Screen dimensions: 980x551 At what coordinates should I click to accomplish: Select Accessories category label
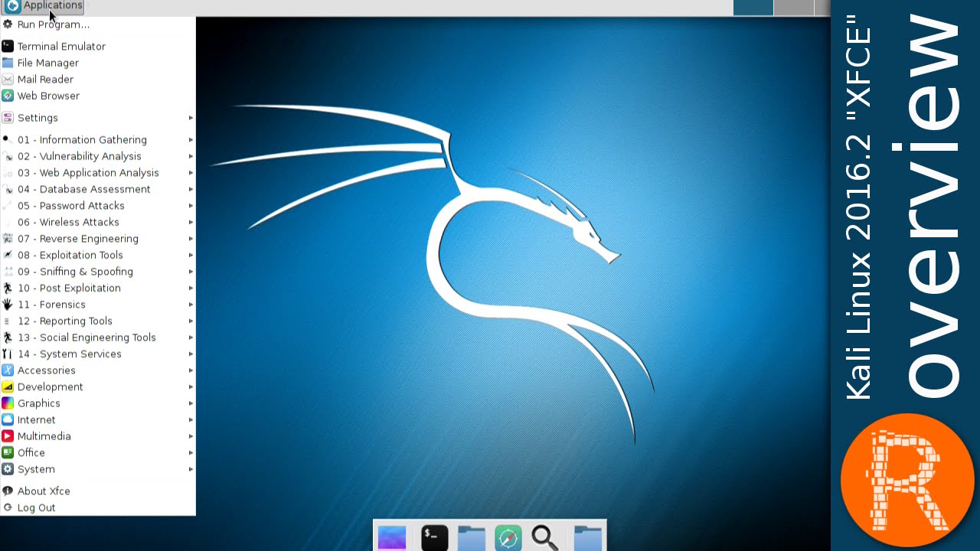pos(46,370)
